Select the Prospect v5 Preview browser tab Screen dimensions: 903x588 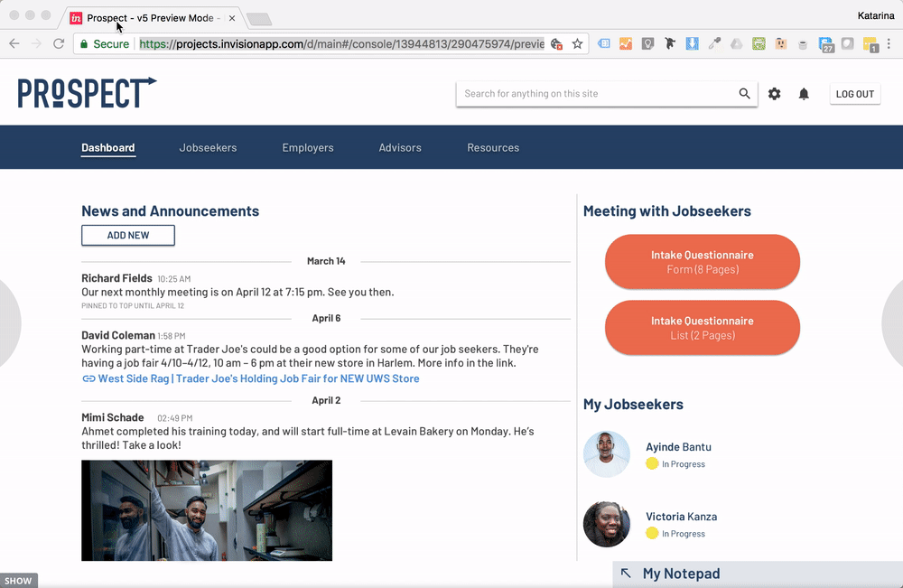151,18
